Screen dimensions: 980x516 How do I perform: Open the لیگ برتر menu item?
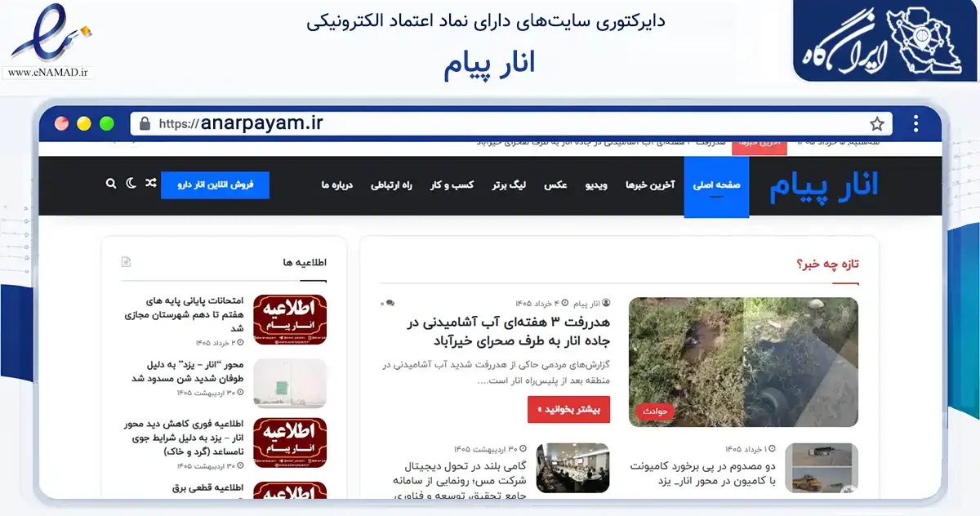click(x=509, y=185)
